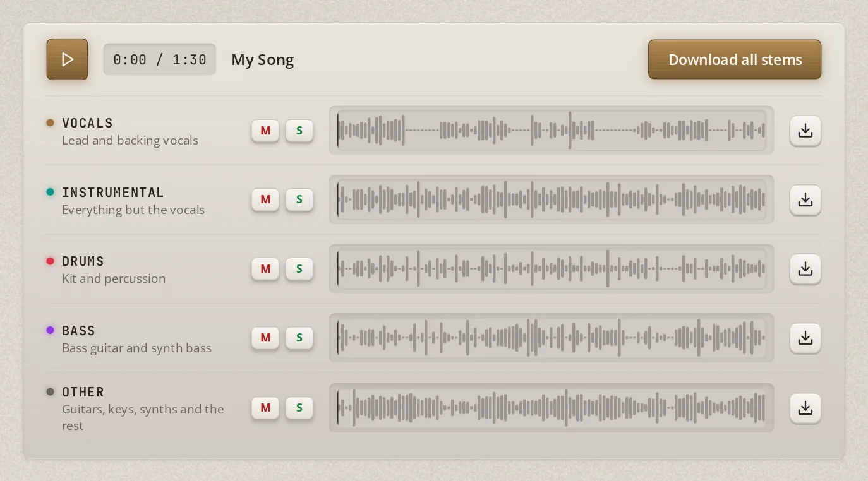Solo the Bass track
This screenshot has width=868, height=481.
click(299, 338)
